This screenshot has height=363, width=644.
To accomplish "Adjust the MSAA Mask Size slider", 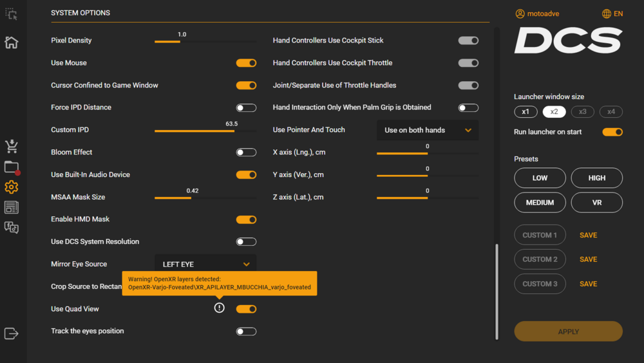I will point(205,198).
